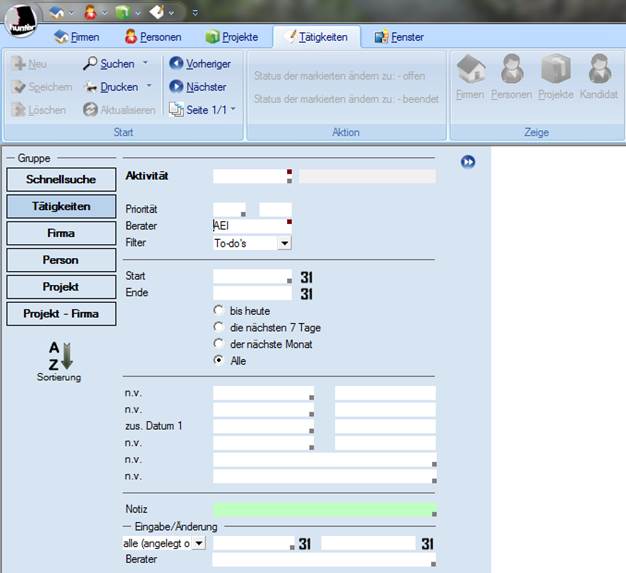Image resolution: width=626 pixels, height=573 pixels.
Task: Switch to the Projekte tab
Action: [231, 37]
